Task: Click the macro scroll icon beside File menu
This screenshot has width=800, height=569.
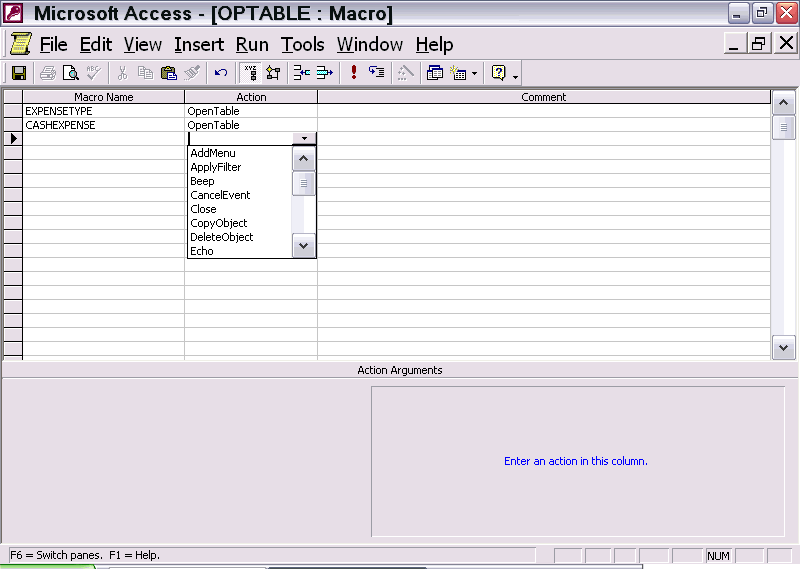Action: pyautogui.click(x=20, y=43)
